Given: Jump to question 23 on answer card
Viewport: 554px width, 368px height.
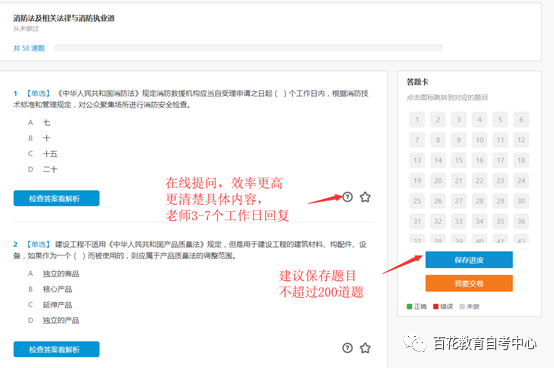Looking at the screenshot, I should point(500,180).
